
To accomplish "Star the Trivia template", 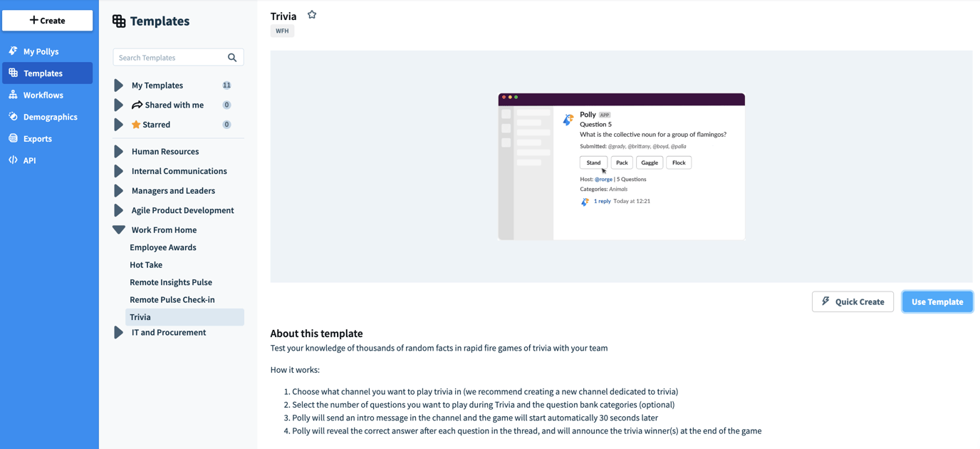I will [312, 15].
